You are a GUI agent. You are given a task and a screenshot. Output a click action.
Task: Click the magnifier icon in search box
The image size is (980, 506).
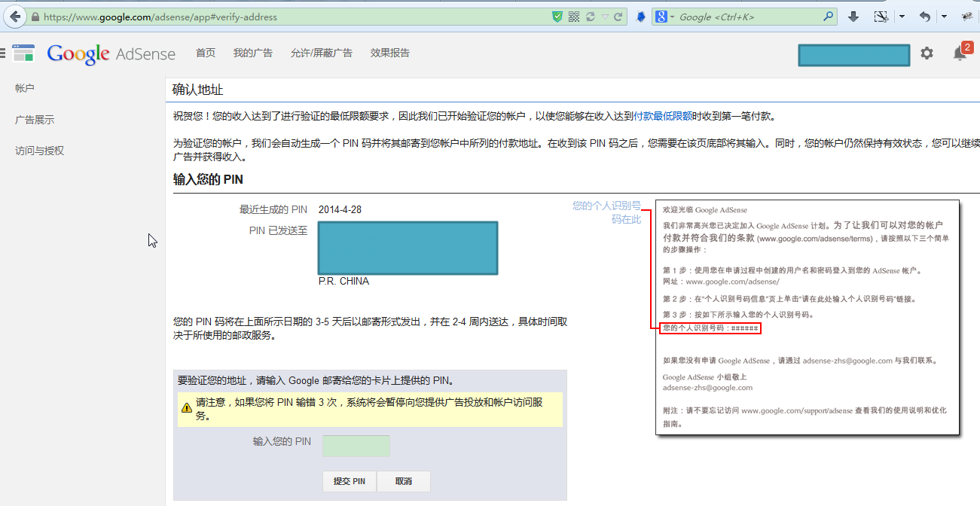(x=829, y=16)
